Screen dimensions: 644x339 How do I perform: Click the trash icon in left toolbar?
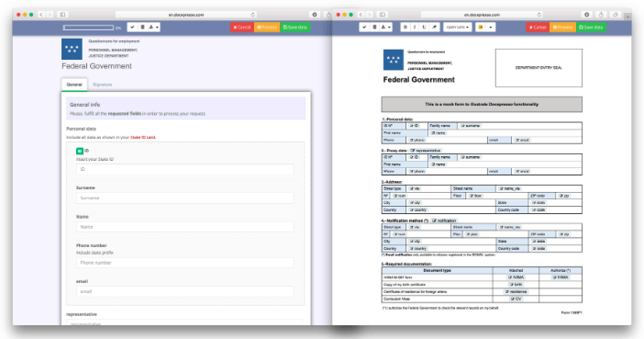tap(142, 28)
